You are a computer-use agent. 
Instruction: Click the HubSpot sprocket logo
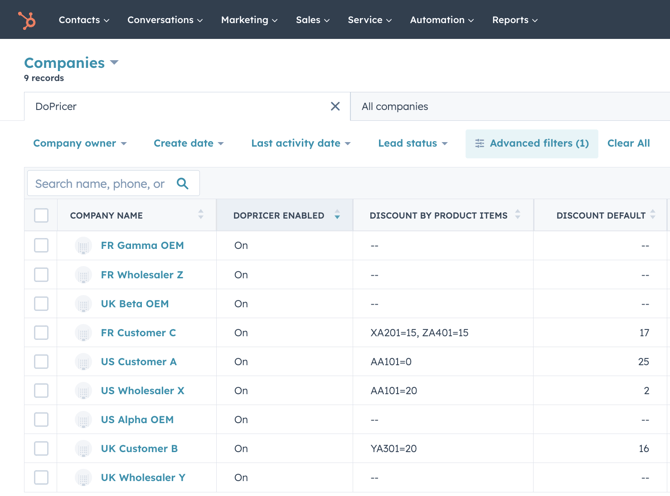coord(27,20)
